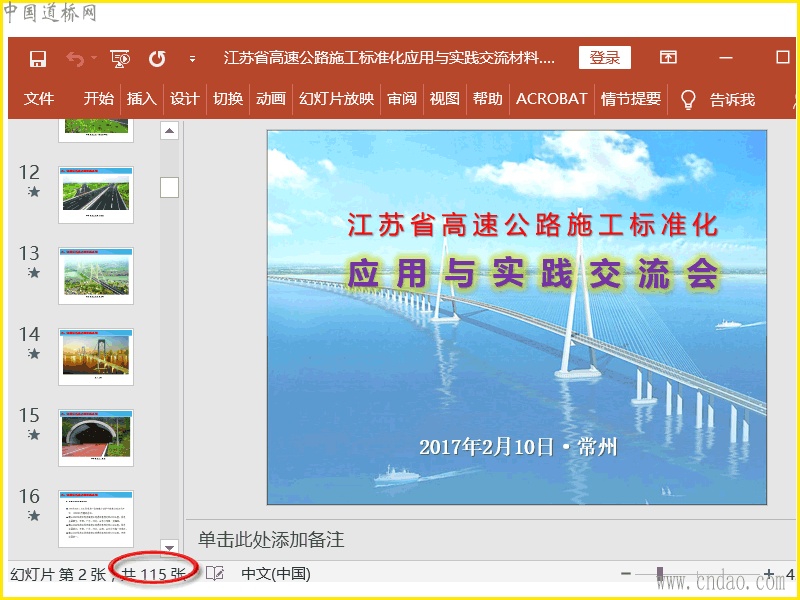
Task: Click status bar text 幻灯片 第 2 张
Action: coord(58,574)
